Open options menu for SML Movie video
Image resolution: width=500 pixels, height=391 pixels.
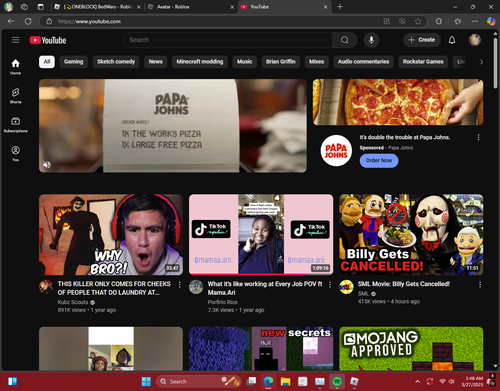click(x=480, y=284)
